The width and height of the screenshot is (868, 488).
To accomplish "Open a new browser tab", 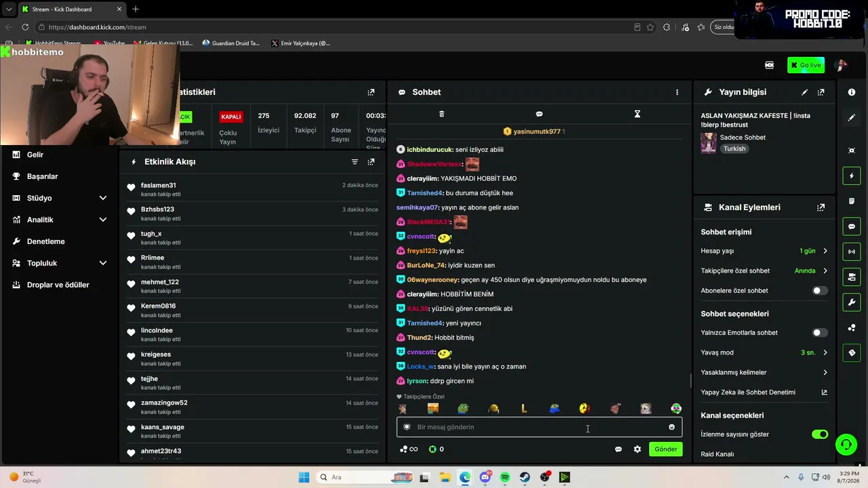I will pyautogui.click(x=136, y=9).
